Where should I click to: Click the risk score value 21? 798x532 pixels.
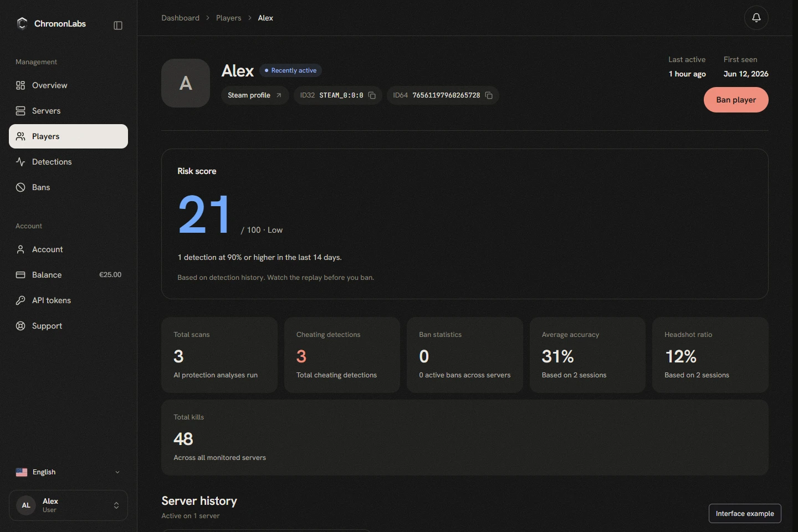[x=204, y=214]
